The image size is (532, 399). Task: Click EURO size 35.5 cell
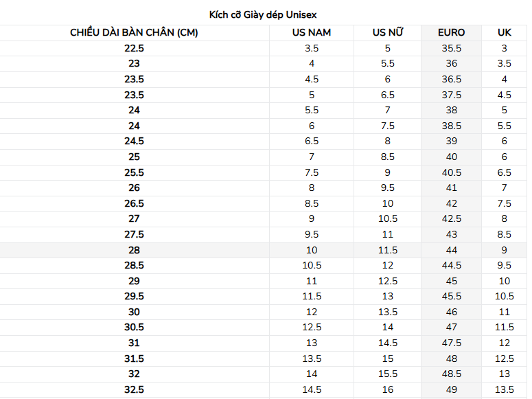[451, 49]
